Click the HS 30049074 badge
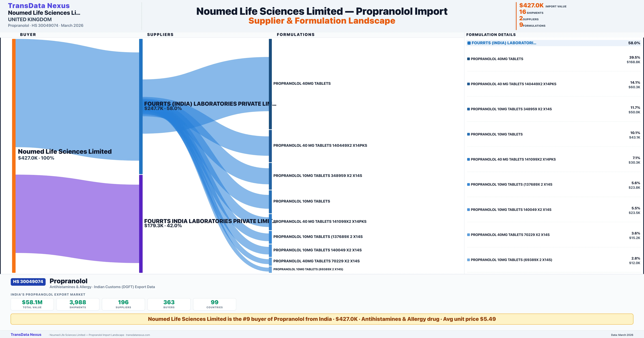 [x=28, y=282]
